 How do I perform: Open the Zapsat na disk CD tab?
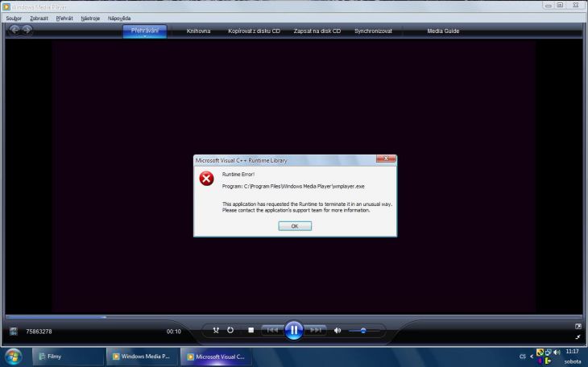317,31
